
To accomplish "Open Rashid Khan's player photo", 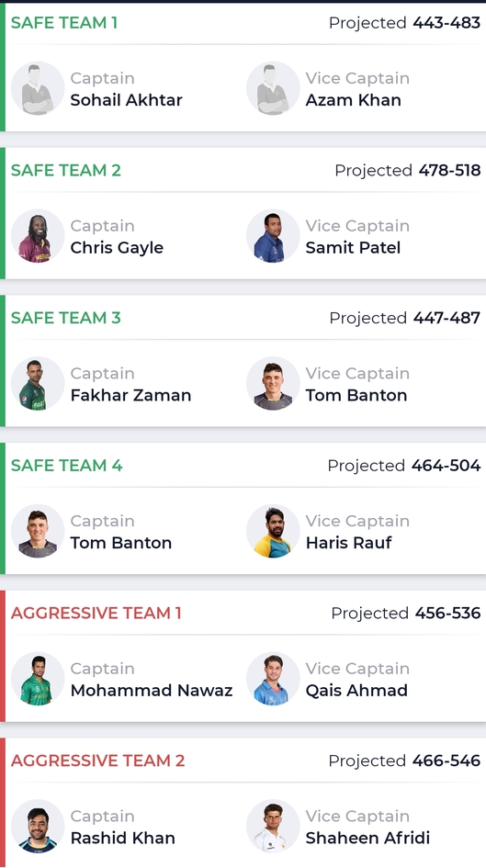I will tap(38, 826).
